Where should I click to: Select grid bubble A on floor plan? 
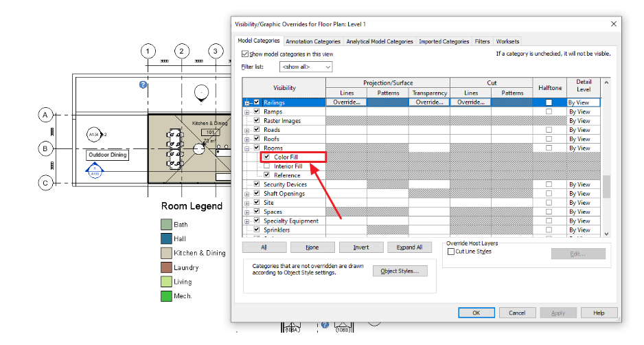45,115
